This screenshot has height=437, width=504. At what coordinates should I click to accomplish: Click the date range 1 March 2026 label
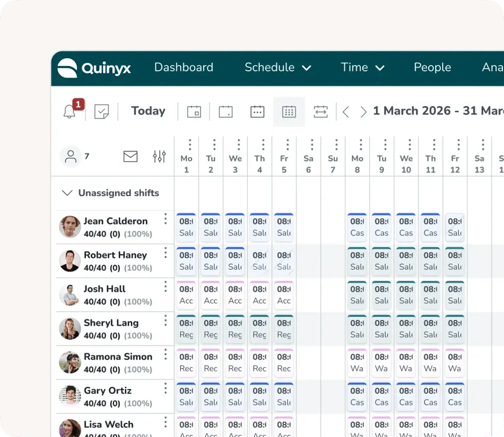[438, 111]
